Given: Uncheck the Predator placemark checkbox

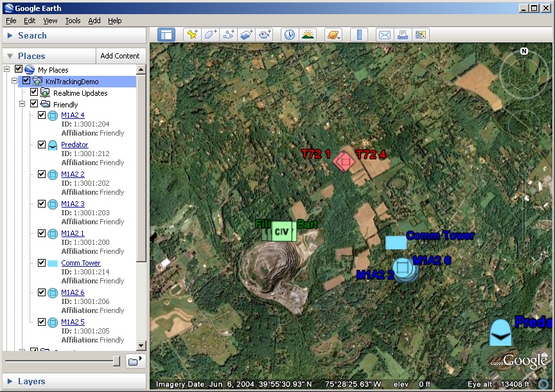Looking at the screenshot, I should click(x=42, y=145).
